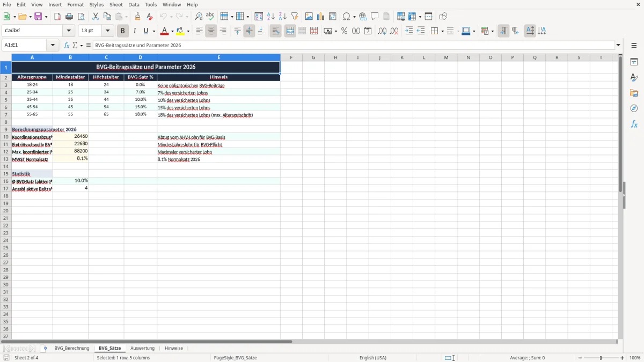Adjust the zoom slider in the status bar
Screen dimensions: 644x362
coord(601,358)
